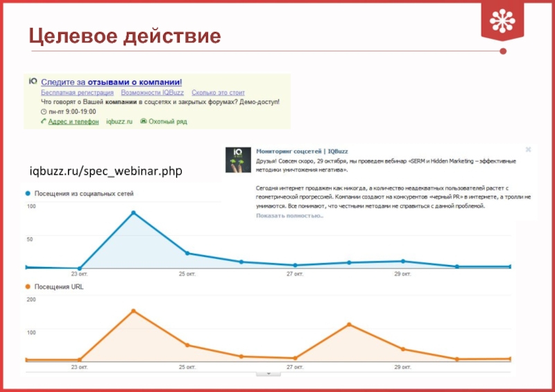Click the metro icon before 'Охотный ряд'
This screenshot has width=555, height=392.
pyautogui.click(x=144, y=121)
